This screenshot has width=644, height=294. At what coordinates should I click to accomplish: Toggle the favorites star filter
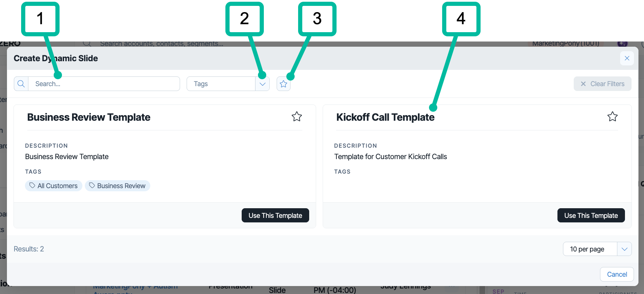click(284, 84)
